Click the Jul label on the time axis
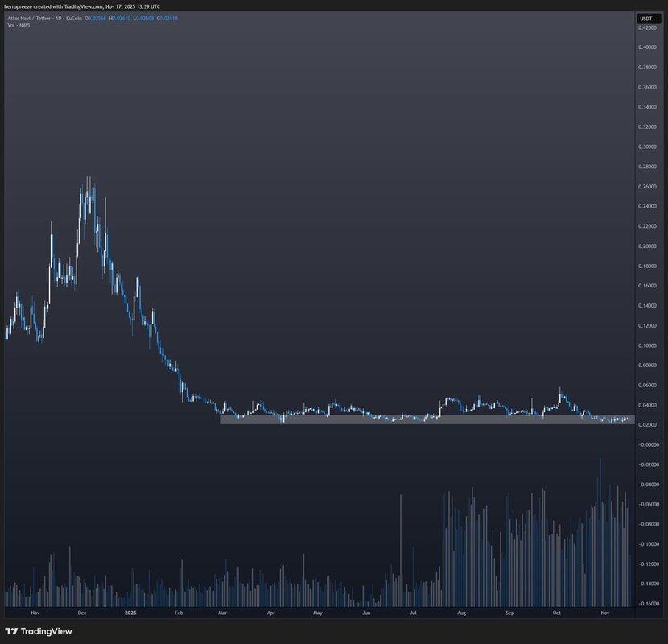668x644 pixels. 413,613
